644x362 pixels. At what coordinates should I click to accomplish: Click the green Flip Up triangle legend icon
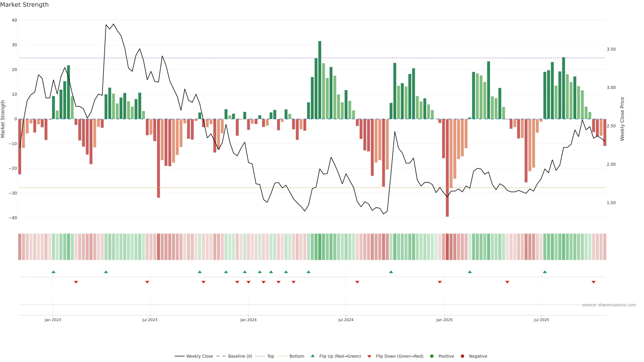point(312,356)
